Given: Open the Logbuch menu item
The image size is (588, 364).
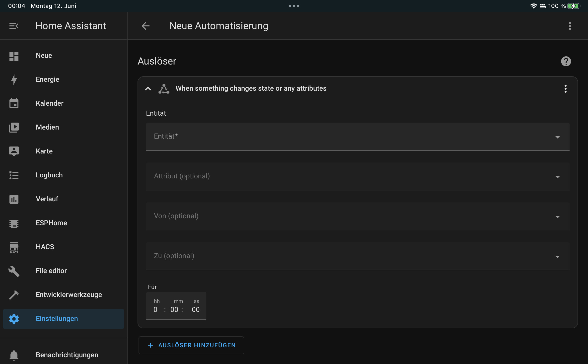Looking at the screenshot, I should pos(64,175).
